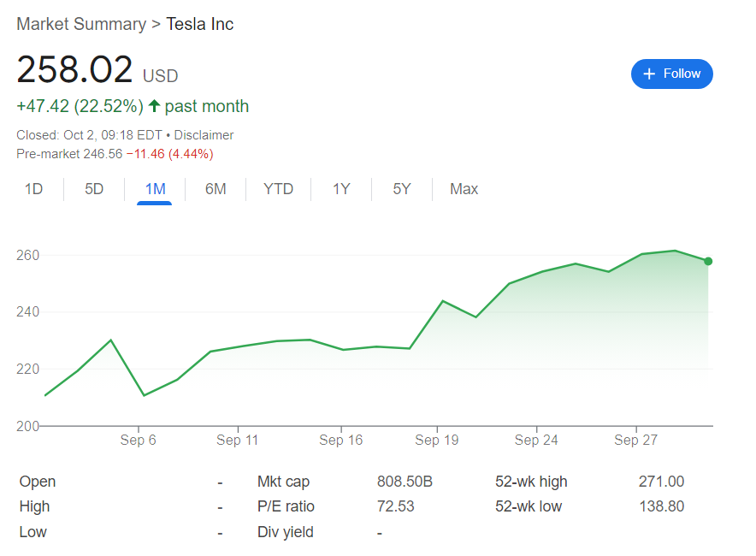The width and height of the screenshot is (756, 556).
Task: Click the 52-wk low value 138.80
Action: (662, 506)
